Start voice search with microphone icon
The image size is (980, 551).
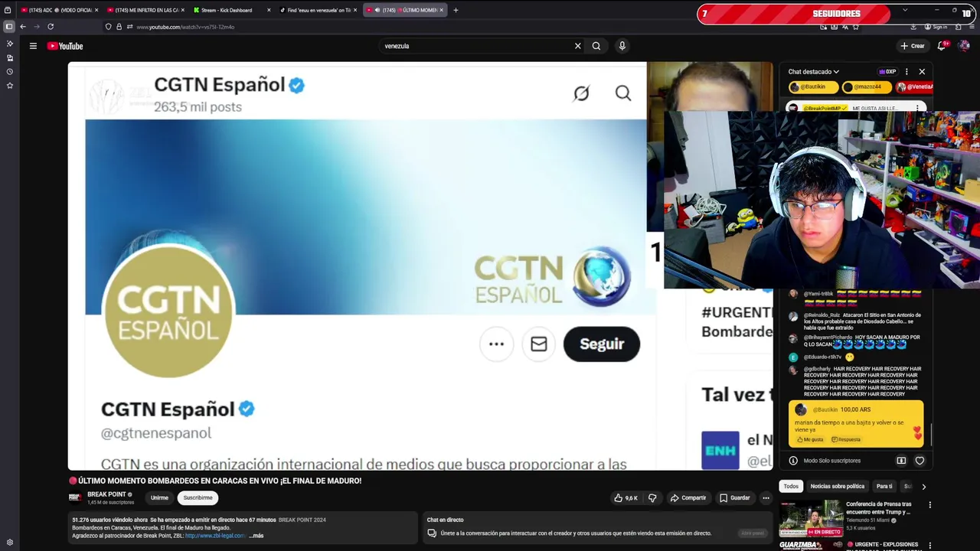622,46
